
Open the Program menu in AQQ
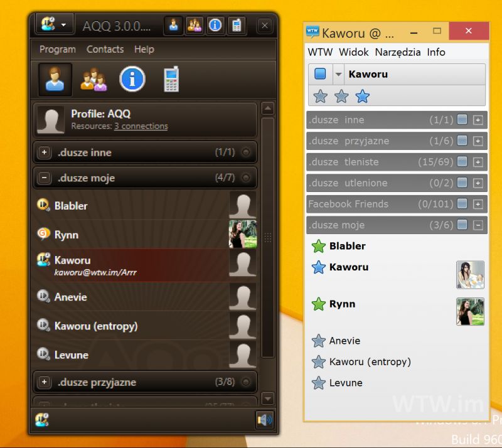(x=58, y=50)
